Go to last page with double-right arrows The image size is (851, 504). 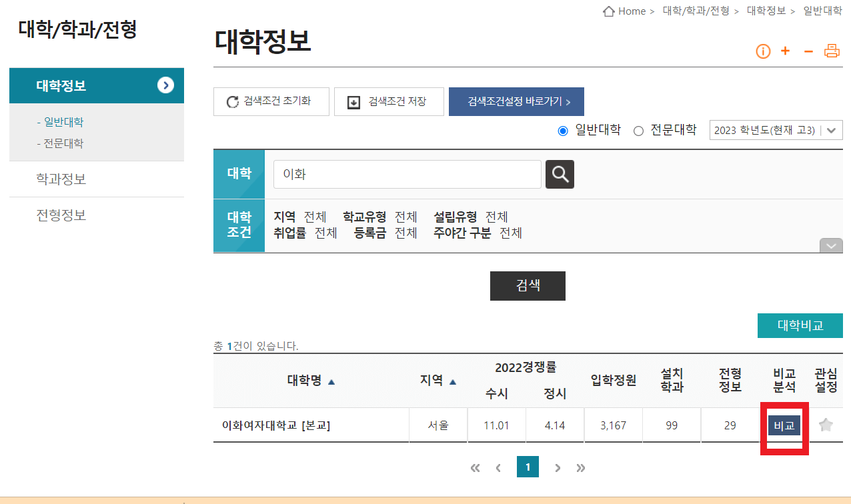point(581,468)
